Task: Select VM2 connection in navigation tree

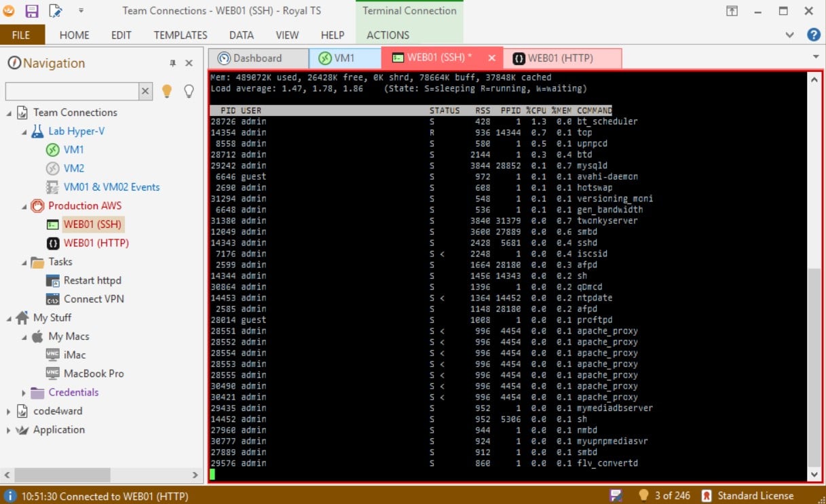Action: point(73,168)
